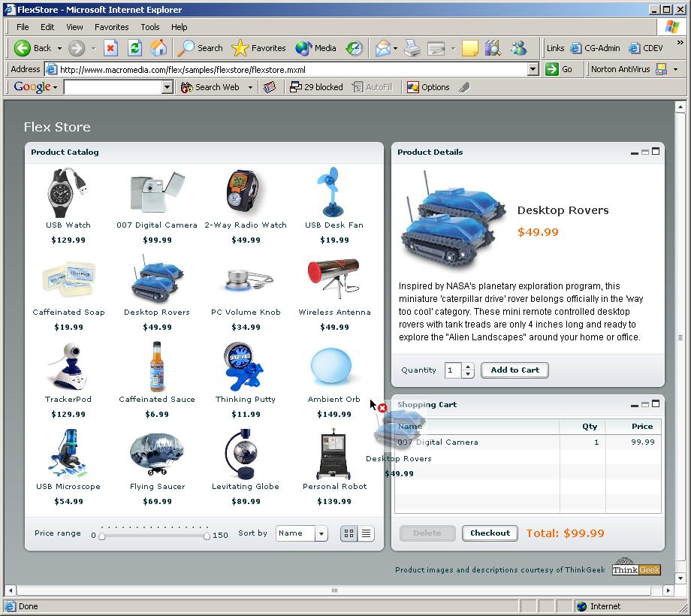Click the address URL field
This screenshot has height=616, width=691.
[x=286, y=70]
